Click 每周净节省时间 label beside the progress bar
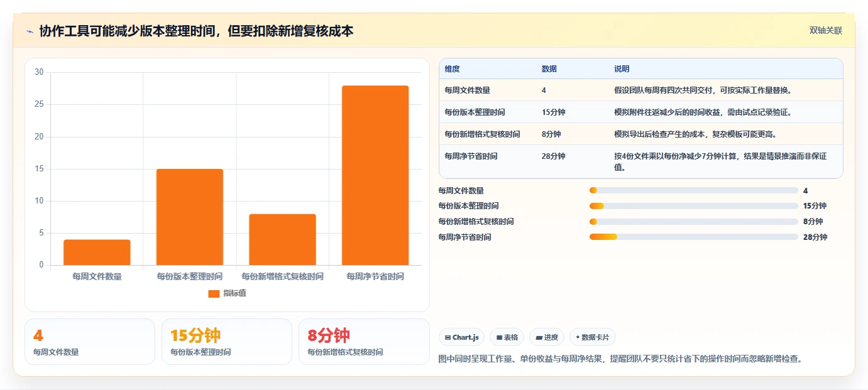 coord(464,237)
